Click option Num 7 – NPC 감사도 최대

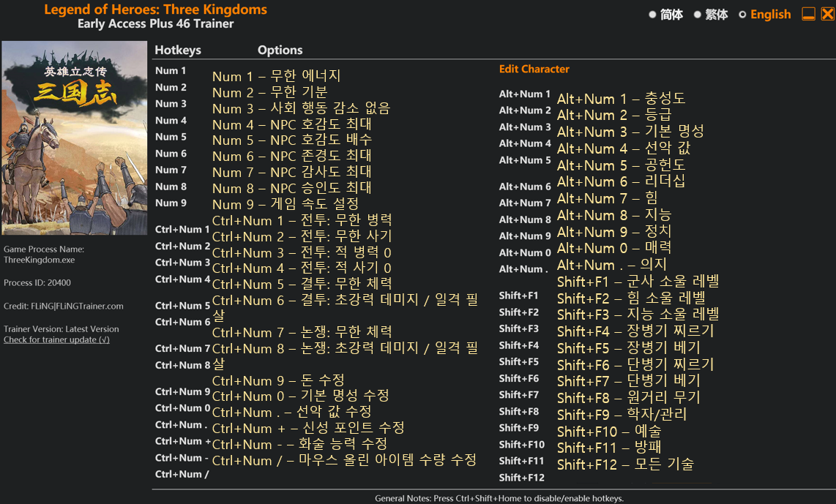[x=291, y=172]
